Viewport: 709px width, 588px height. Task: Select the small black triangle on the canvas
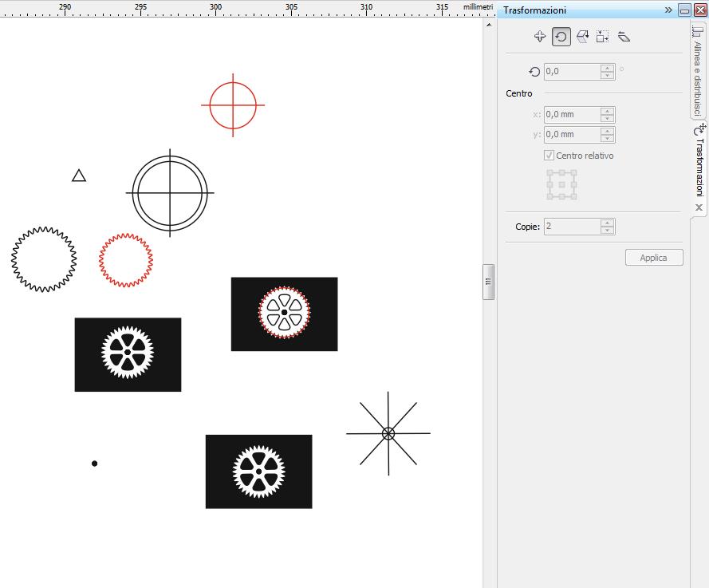pos(79,176)
